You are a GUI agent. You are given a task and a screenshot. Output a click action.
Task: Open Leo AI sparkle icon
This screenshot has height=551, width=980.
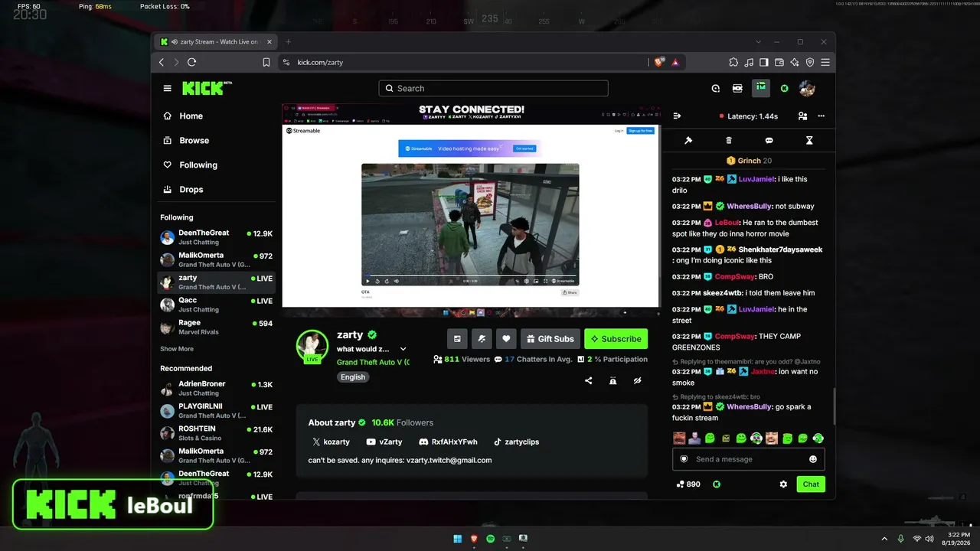pos(795,62)
